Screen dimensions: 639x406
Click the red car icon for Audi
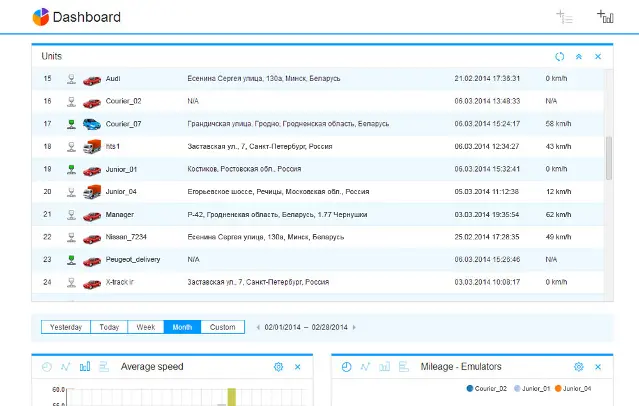[92, 80]
